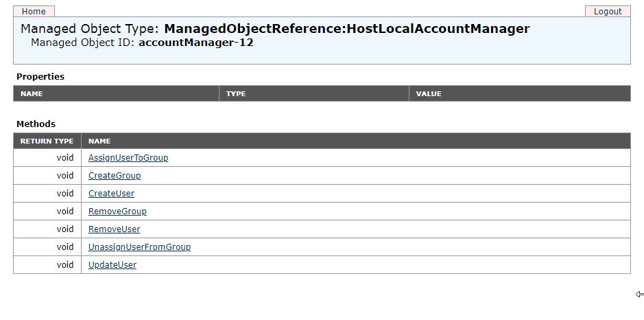
Task: Click the Methods section title
Action: 36,124
